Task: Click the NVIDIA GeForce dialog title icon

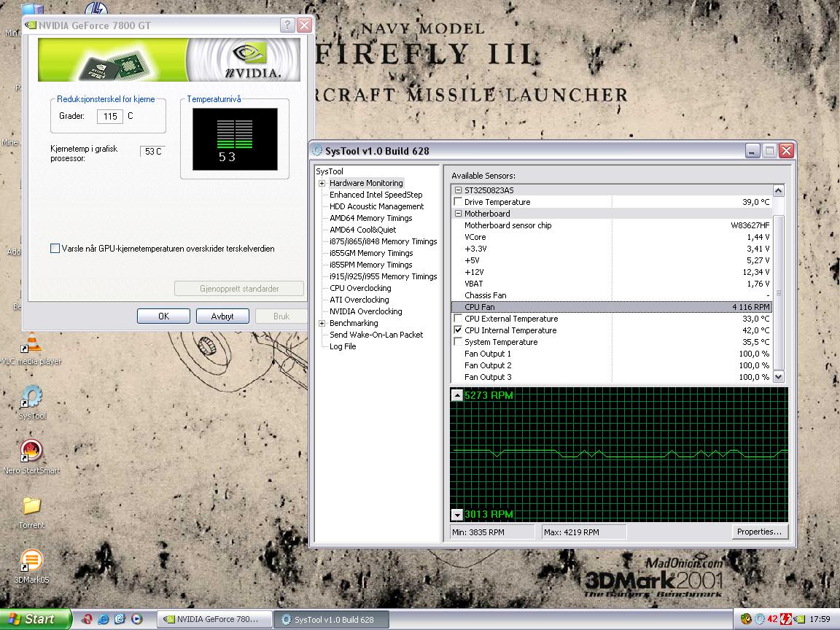Action: point(31,25)
